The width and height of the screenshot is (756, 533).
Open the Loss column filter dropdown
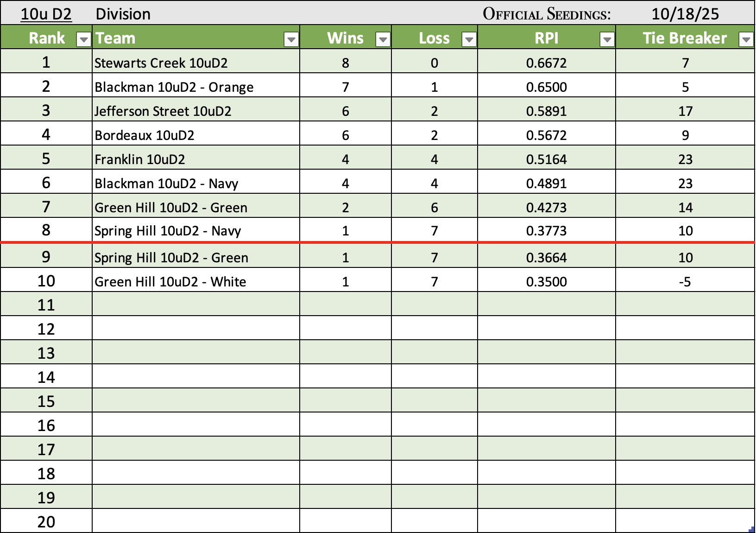[x=469, y=40]
